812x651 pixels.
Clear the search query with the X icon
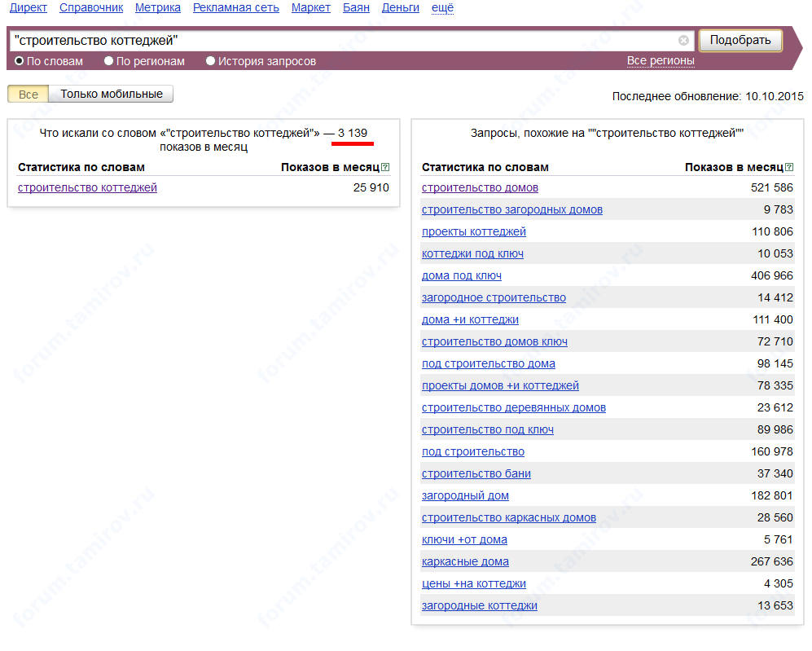tap(683, 41)
